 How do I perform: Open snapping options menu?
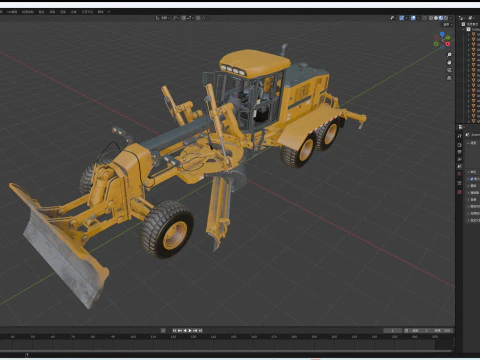click(x=190, y=18)
